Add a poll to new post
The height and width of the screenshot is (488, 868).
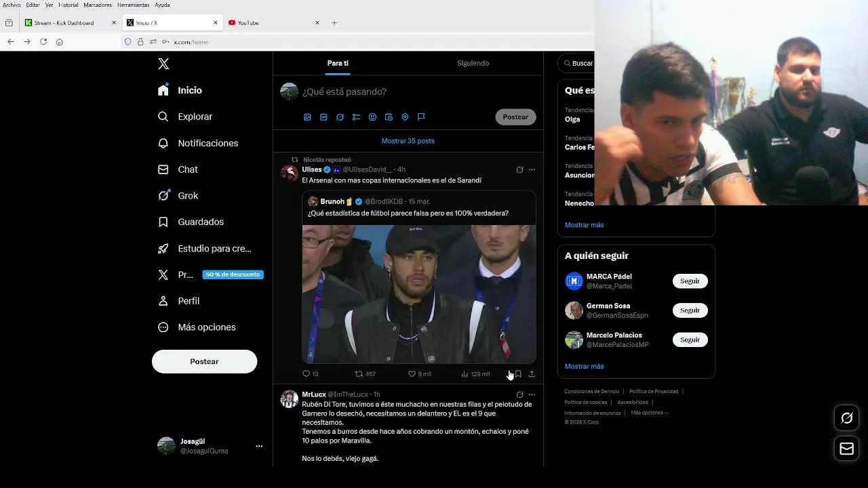click(356, 117)
